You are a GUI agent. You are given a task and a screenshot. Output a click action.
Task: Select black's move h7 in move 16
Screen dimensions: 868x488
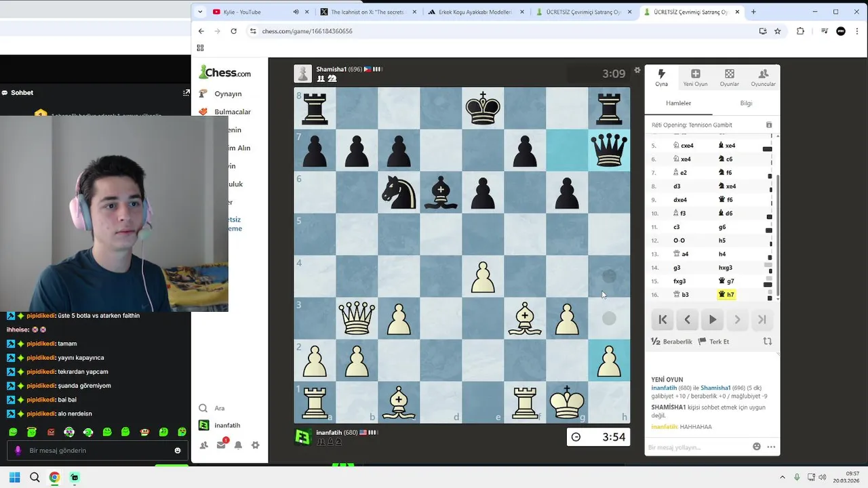(726, 295)
